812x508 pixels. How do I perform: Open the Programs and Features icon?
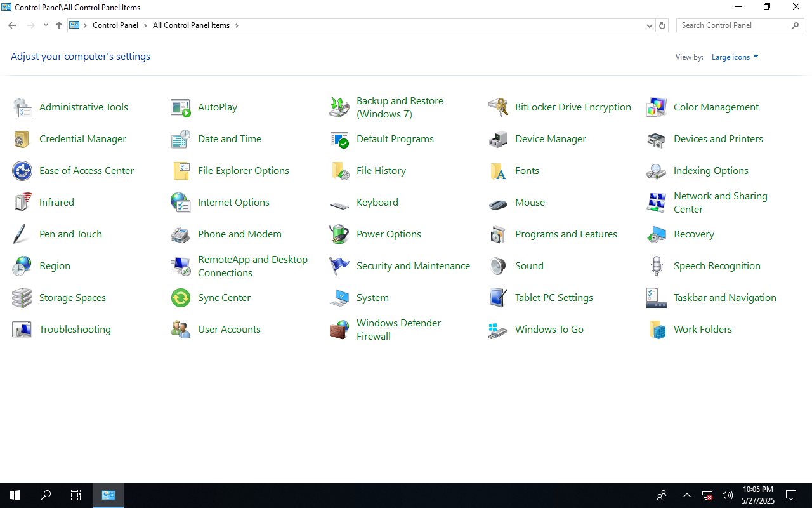pos(498,234)
